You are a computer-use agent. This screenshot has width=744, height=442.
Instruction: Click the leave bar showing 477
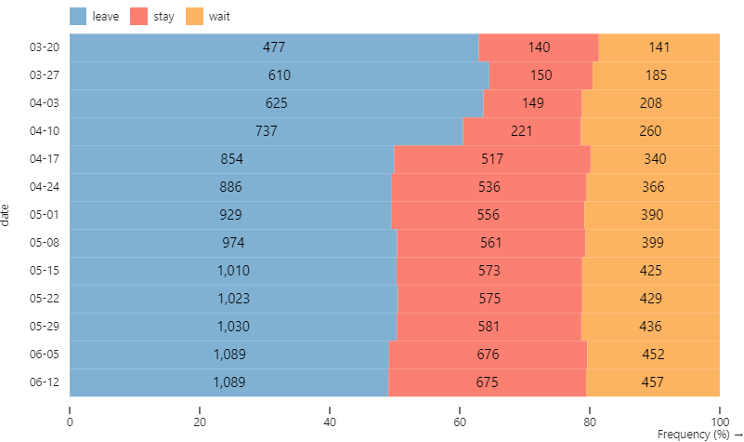pos(274,47)
